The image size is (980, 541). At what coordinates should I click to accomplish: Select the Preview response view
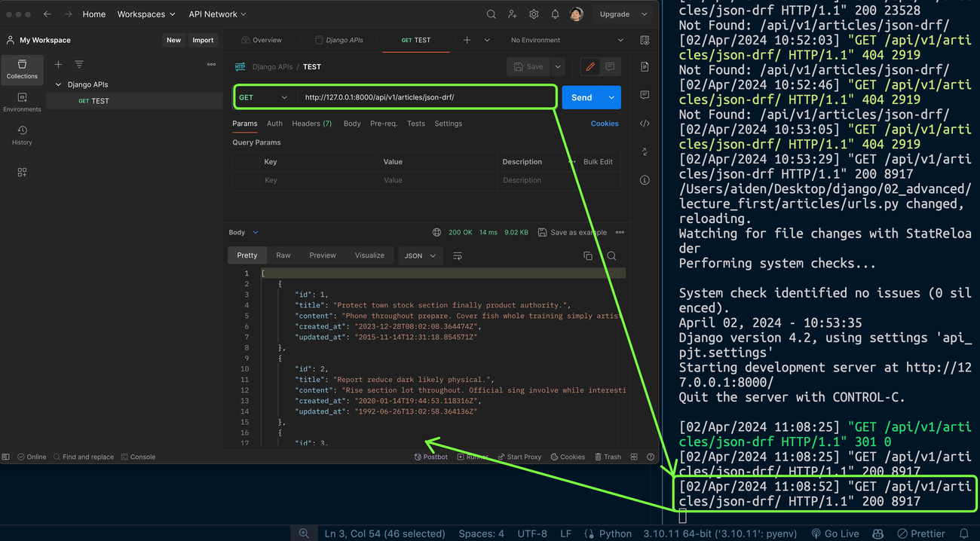point(323,255)
